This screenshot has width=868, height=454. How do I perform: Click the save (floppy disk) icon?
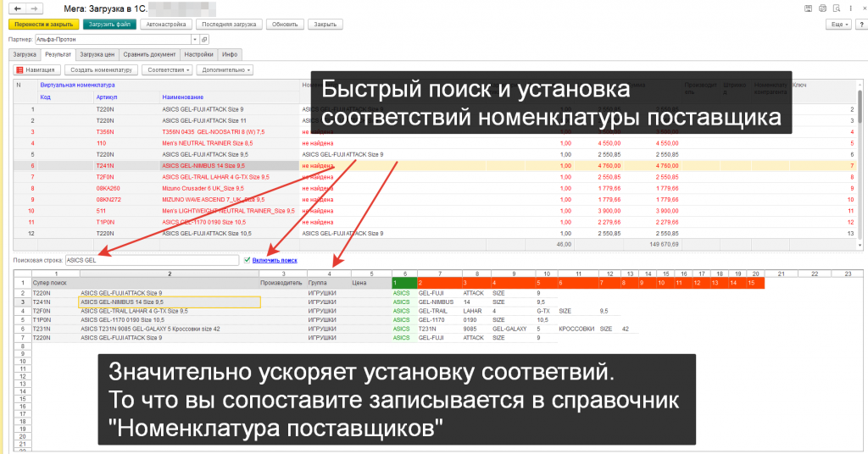(x=808, y=8)
